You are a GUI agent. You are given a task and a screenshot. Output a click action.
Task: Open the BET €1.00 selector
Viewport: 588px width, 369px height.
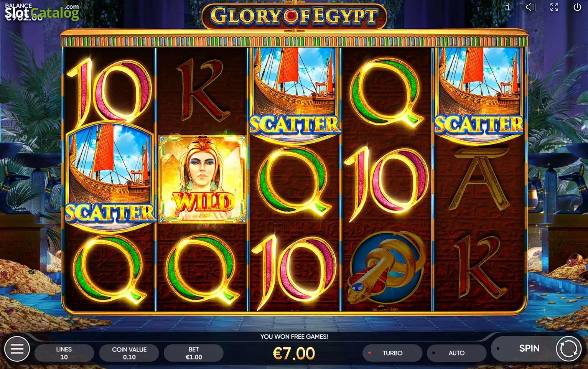pos(194,353)
